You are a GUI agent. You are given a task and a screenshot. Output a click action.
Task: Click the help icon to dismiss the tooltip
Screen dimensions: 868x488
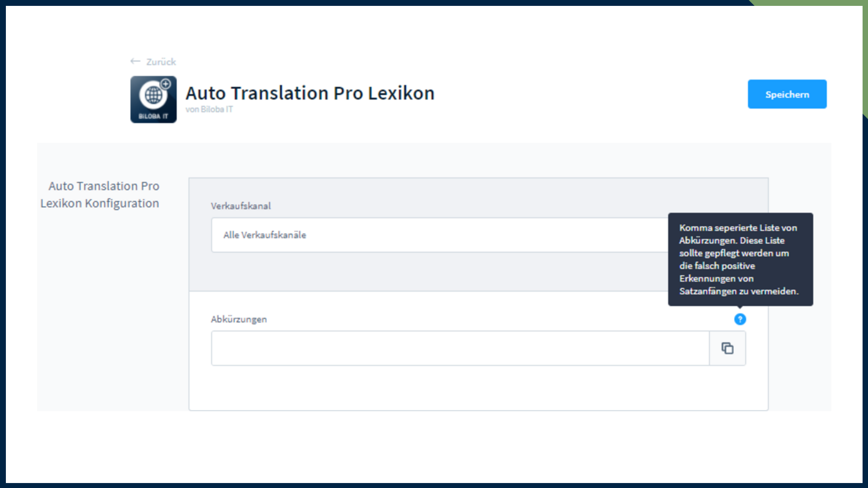740,319
